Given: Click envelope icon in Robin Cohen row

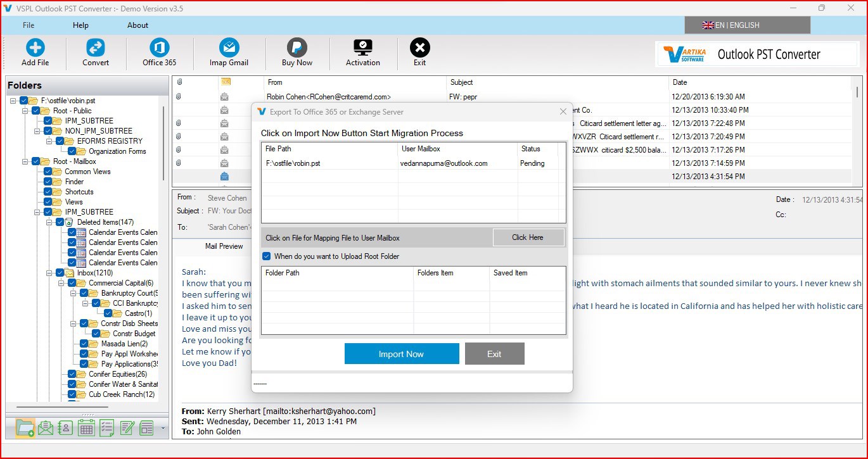Looking at the screenshot, I should pyautogui.click(x=224, y=97).
